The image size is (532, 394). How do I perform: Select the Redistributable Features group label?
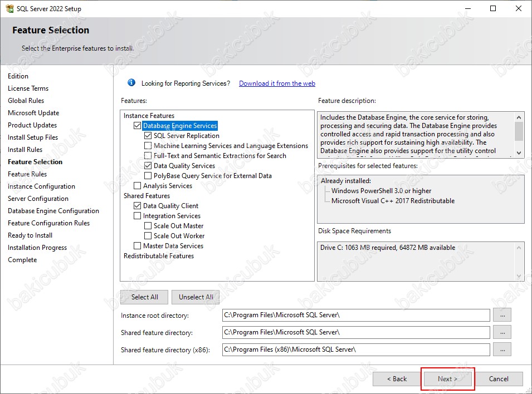pyautogui.click(x=158, y=256)
